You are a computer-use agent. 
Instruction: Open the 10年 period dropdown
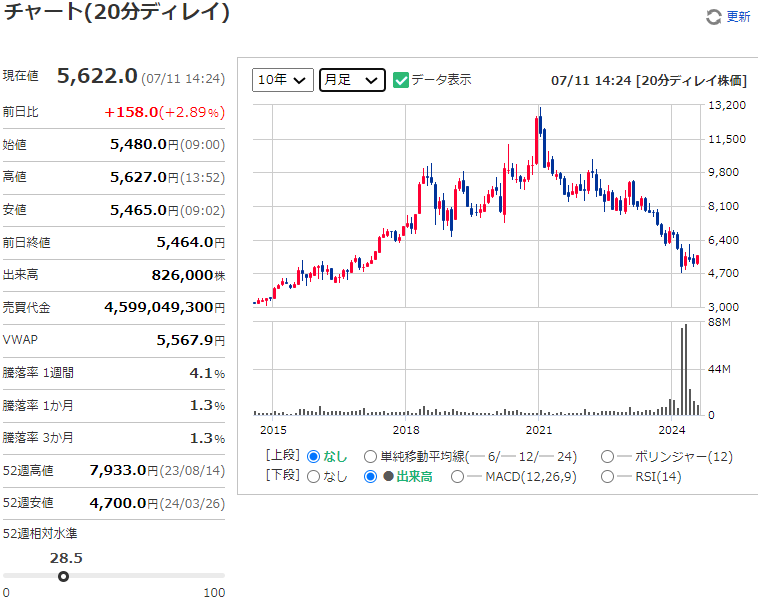pos(283,80)
